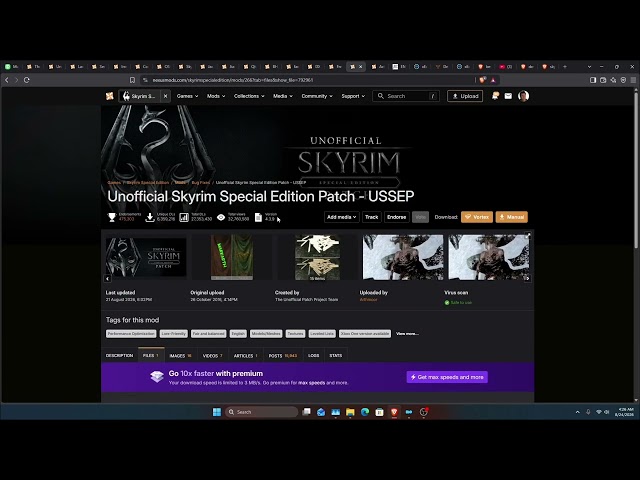Launch Microsoft Edge from the taskbar
The width and height of the screenshot is (640, 480).
tap(365, 412)
